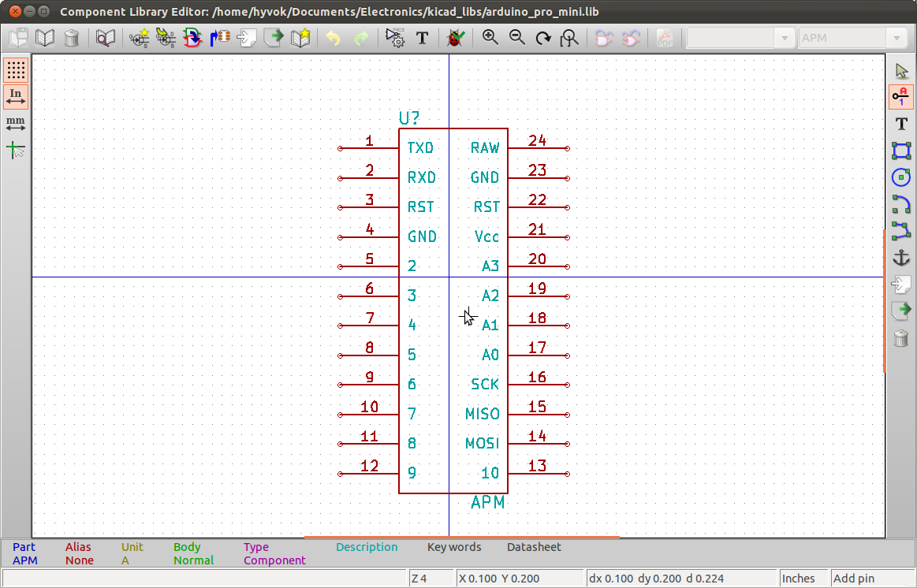Click the zoom in magnifier
The image size is (917, 588).
tap(490, 38)
